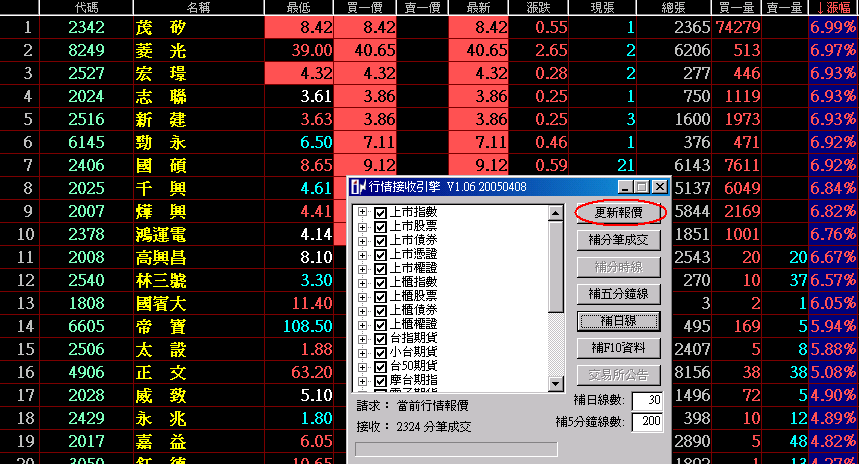Screen dimensions: 859x464
Task: Select stock code 6605
Action: [x=86, y=326]
